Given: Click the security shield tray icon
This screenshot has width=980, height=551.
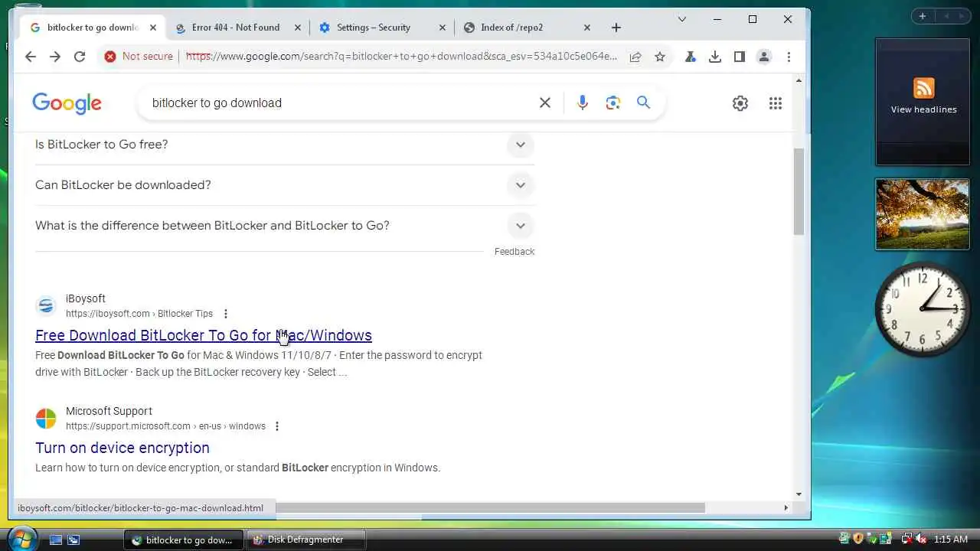Looking at the screenshot, I should [858, 540].
